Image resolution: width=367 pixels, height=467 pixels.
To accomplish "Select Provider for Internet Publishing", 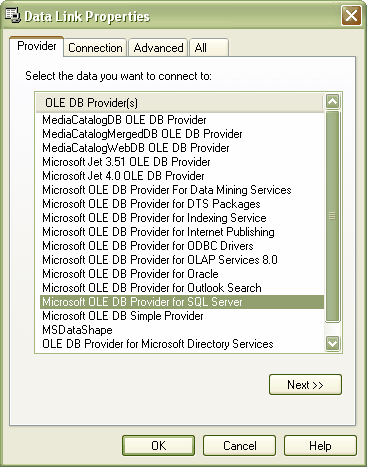I will (182, 232).
